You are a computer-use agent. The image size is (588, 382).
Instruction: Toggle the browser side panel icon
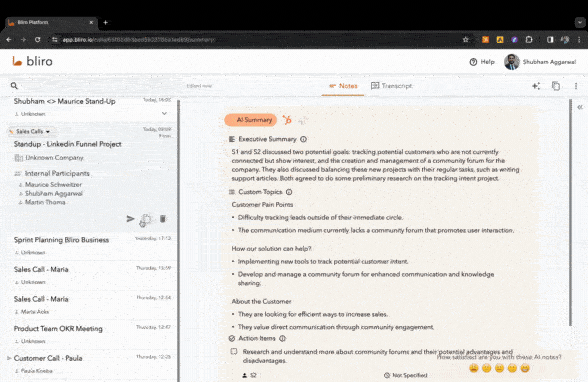[x=550, y=39]
